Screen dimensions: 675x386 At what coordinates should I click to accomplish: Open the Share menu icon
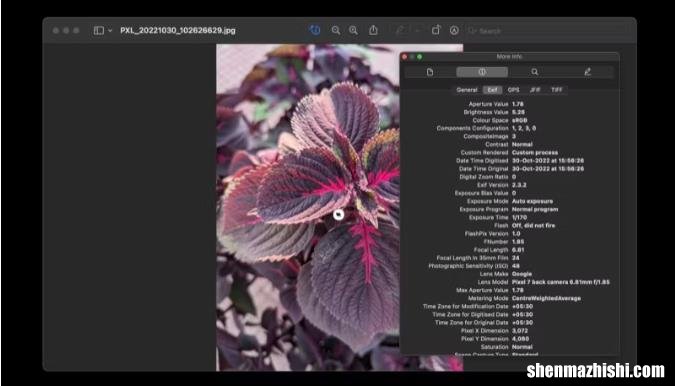(x=373, y=30)
